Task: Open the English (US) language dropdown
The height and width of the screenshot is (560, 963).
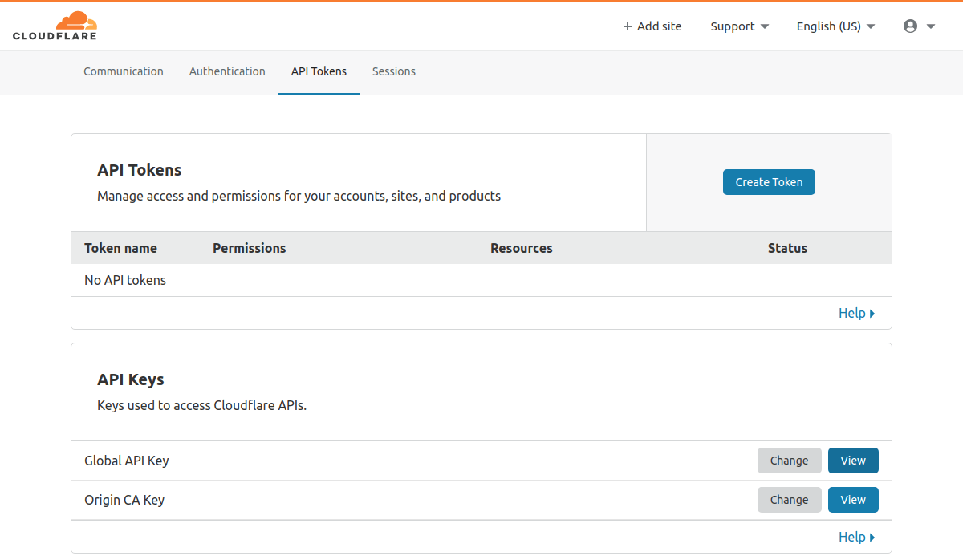Action: (835, 26)
